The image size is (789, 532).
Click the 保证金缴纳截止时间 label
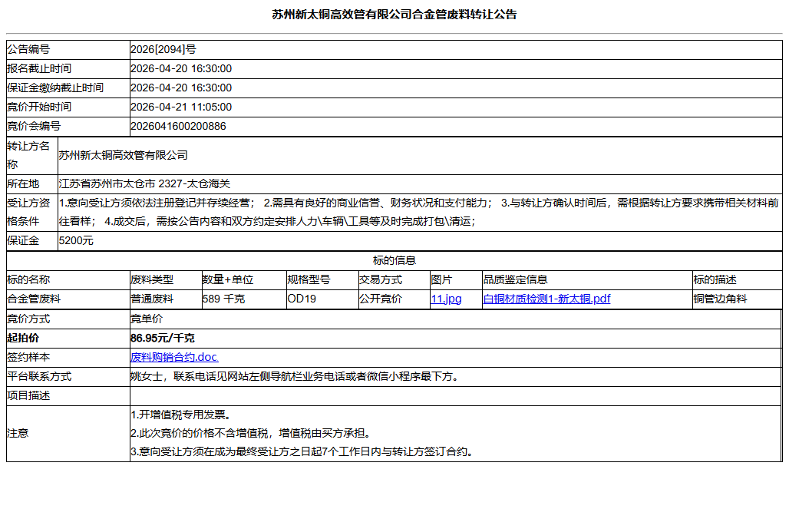click(55, 88)
